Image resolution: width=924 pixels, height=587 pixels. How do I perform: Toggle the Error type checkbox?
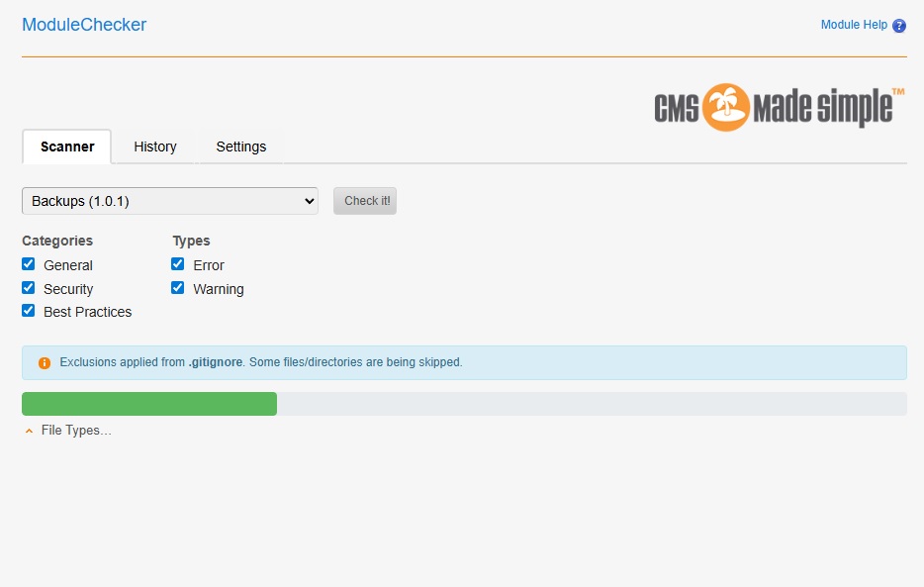click(x=177, y=264)
